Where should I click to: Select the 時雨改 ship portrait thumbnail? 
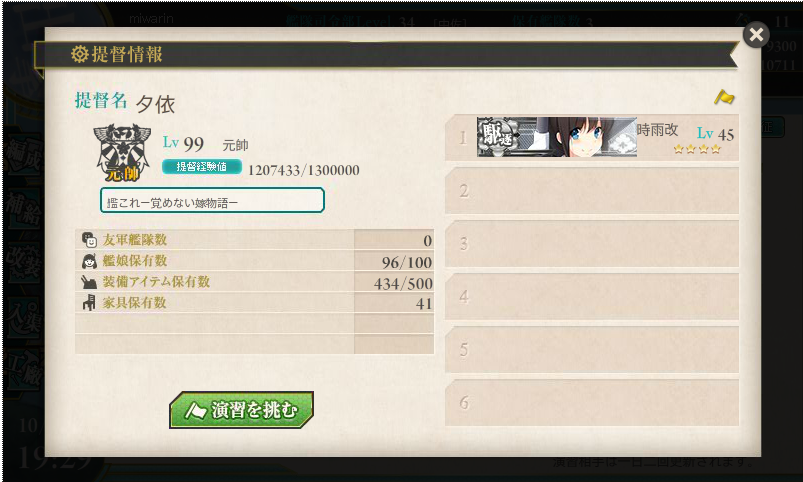click(x=557, y=137)
